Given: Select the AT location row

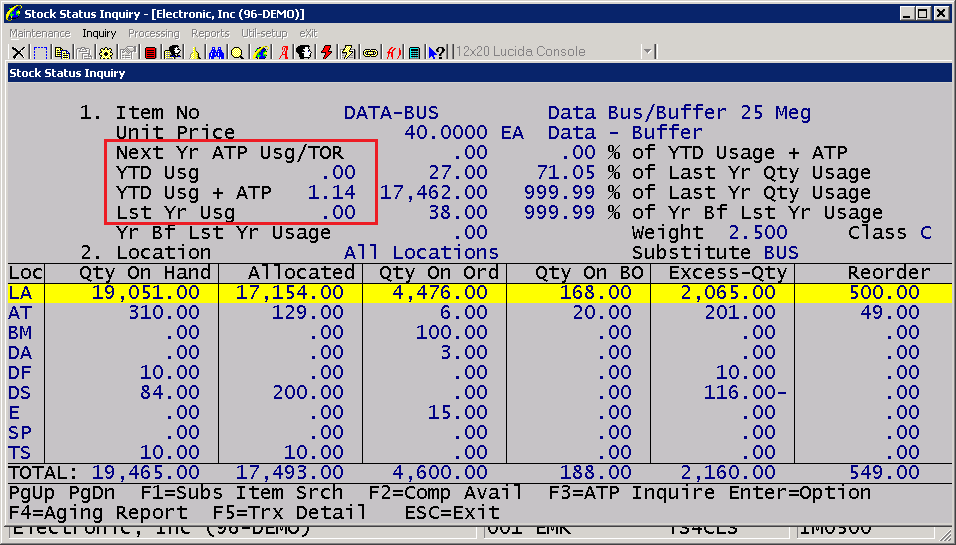Looking at the screenshot, I should (x=480, y=313).
